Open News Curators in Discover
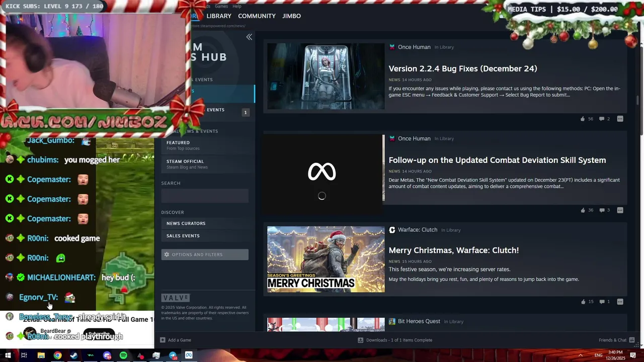Viewport: 644px width, 362px height. (x=205, y=223)
